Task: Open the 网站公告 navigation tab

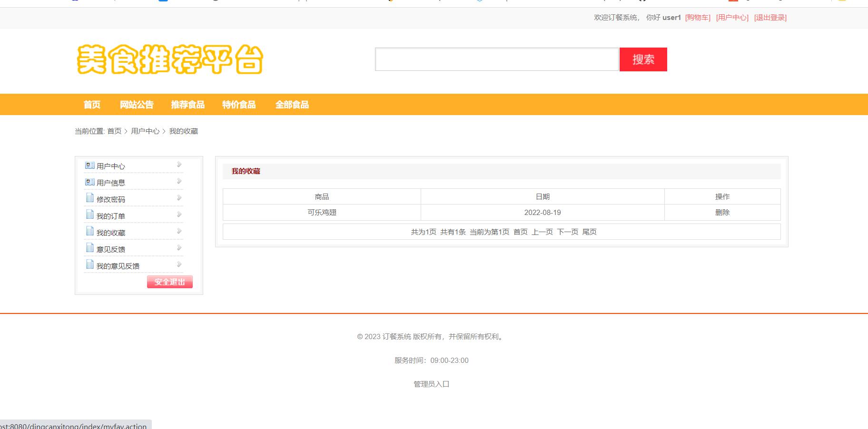Action: (137, 105)
